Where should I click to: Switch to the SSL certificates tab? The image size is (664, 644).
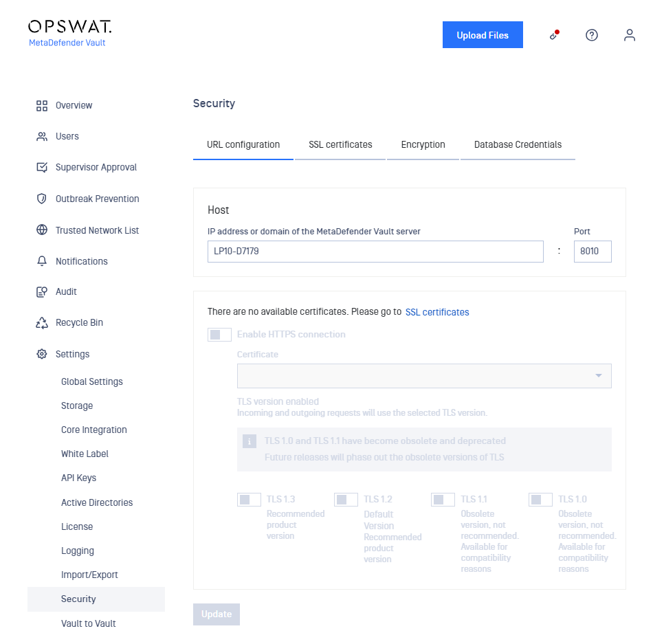340,145
